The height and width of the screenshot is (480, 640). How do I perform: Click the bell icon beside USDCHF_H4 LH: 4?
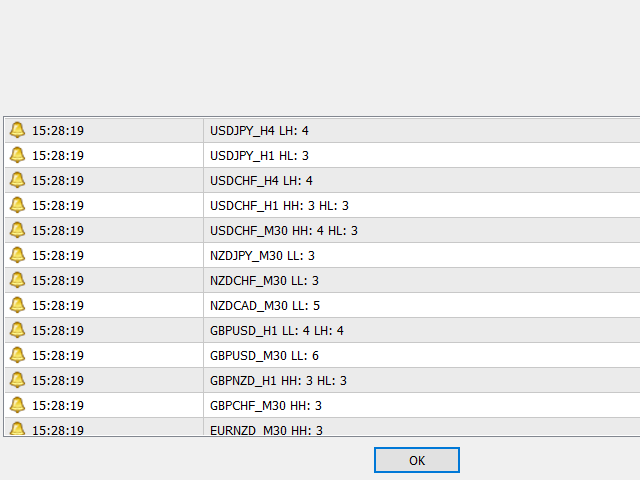pyautogui.click(x=17, y=180)
